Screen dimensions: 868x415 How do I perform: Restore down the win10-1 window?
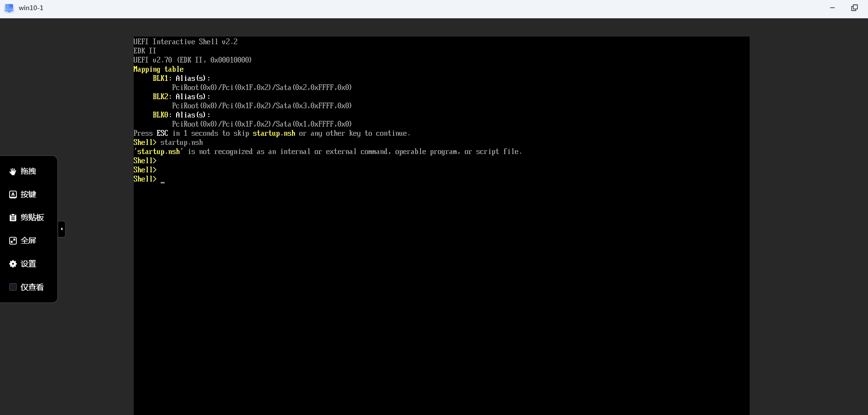coord(855,8)
